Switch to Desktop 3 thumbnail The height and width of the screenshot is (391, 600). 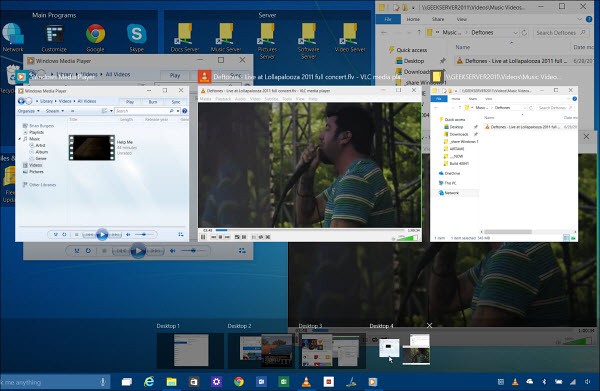coord(332,350)
